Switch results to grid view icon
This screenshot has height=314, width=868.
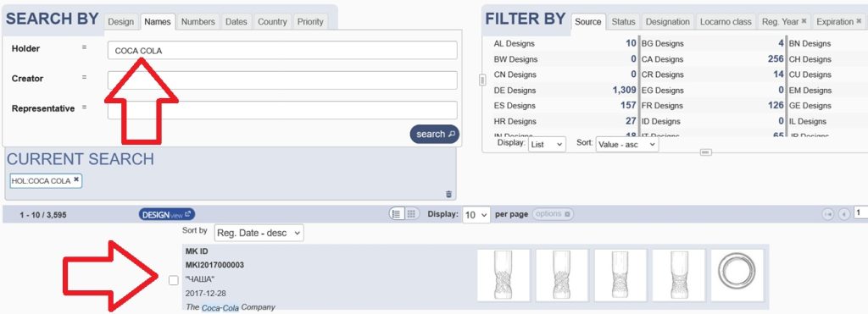pos(411,214)
